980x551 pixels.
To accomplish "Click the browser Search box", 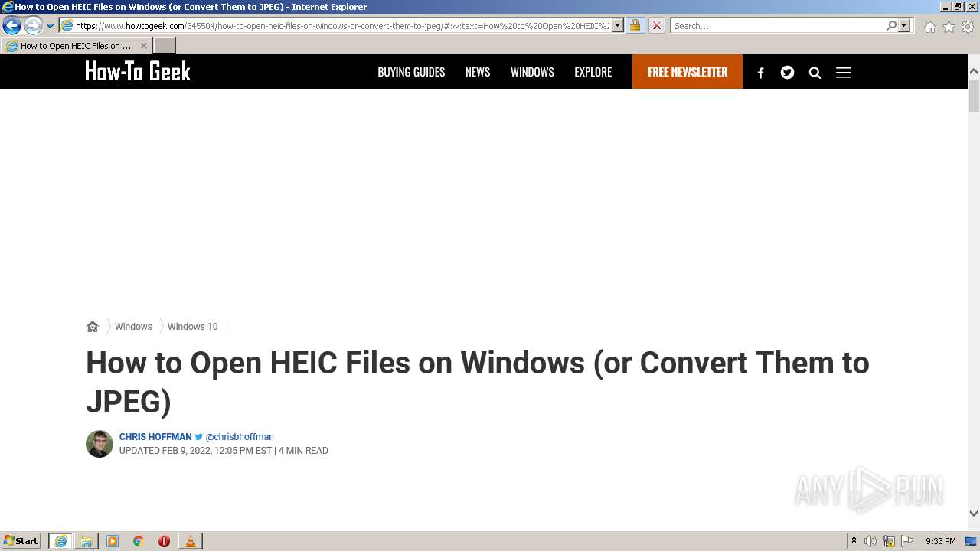I will pos(777,26).
